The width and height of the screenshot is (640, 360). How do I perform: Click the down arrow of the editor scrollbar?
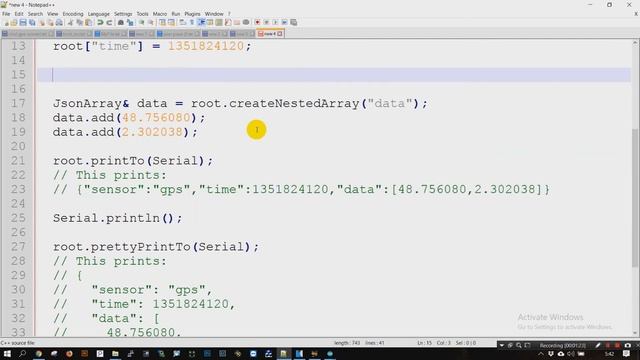click(636, 333)
